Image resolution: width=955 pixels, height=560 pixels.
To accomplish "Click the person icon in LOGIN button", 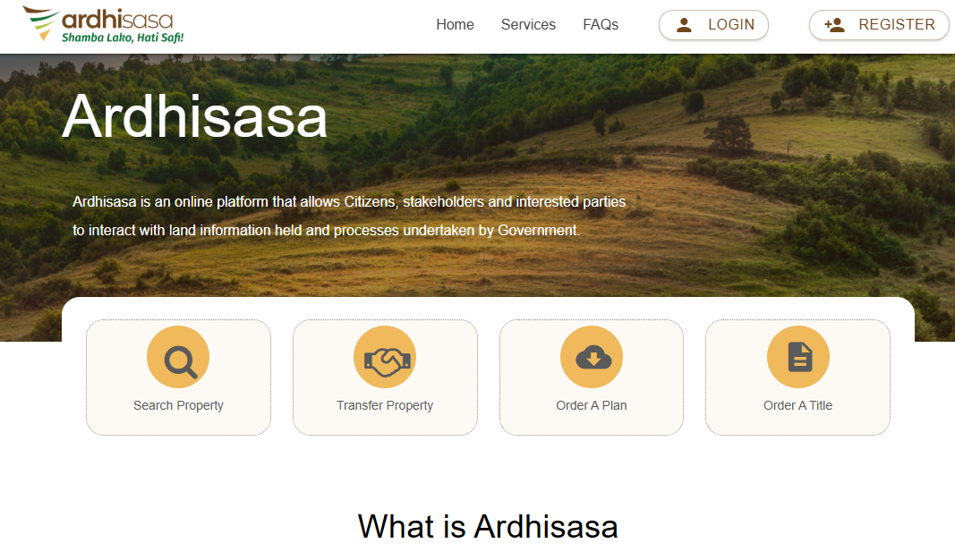I will tap(684, 25).
